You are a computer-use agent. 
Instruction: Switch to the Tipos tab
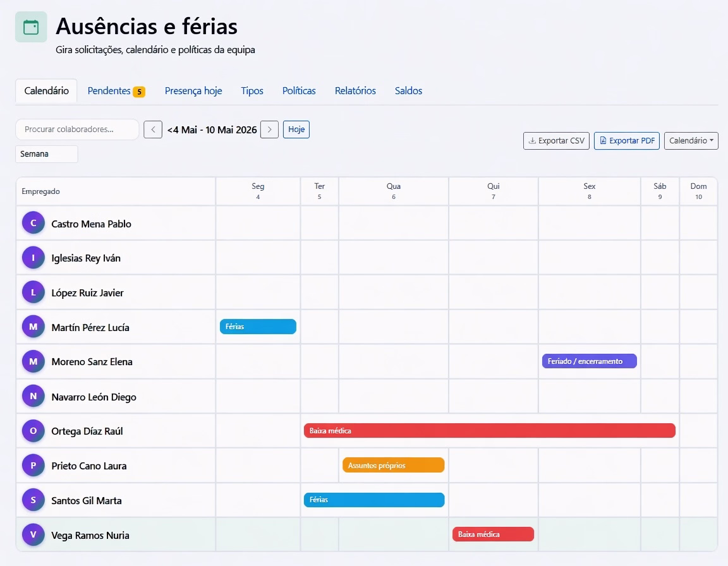pos(252,90)
